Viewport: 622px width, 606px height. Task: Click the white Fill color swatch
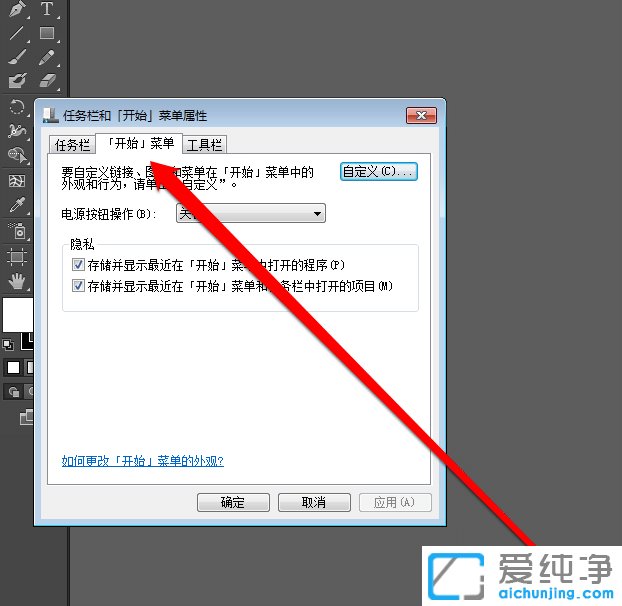click(18, 315)
